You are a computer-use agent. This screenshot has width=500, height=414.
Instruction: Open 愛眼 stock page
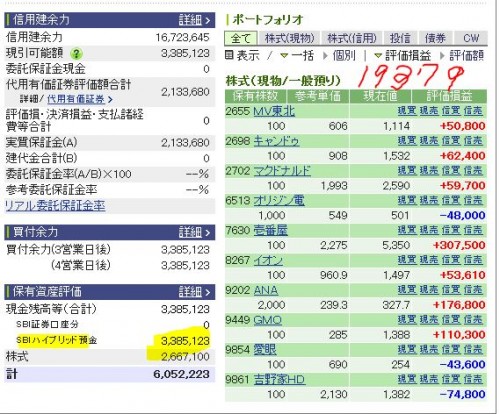(x=265, y=350)
